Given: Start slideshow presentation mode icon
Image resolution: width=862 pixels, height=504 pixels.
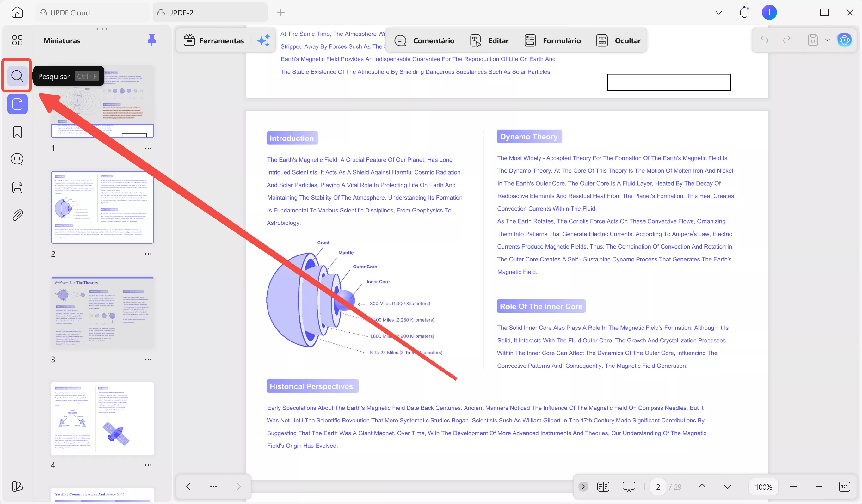Looking at the screenshot, I should point(629,487).
